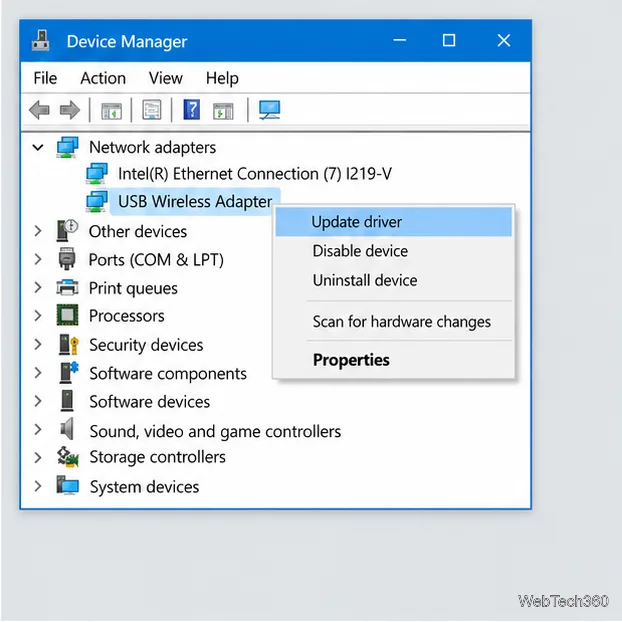This screenshot has width=622, height=622.
Task: Click the Processors chip icon
Action: pos(67,315)
